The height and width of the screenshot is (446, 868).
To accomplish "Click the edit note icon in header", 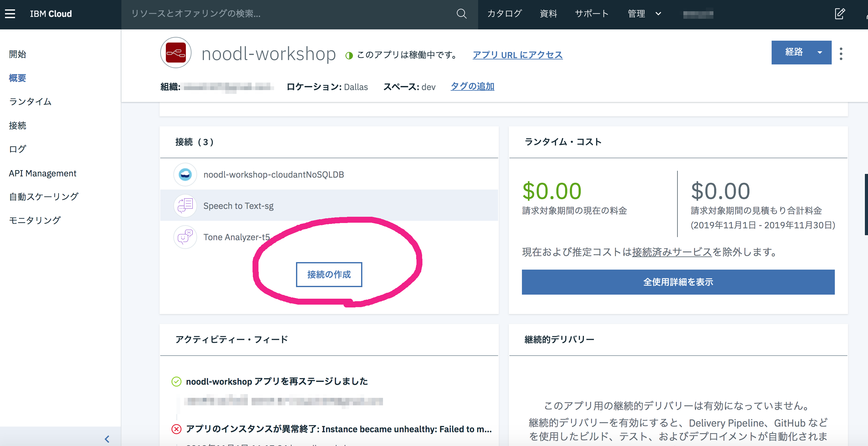I will [840, 14].
